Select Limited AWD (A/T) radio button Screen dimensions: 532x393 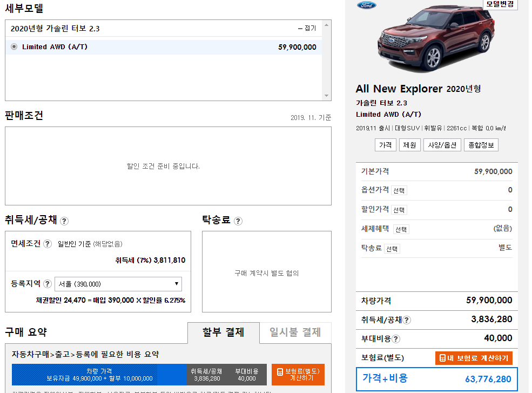click(x=14, y=46)
